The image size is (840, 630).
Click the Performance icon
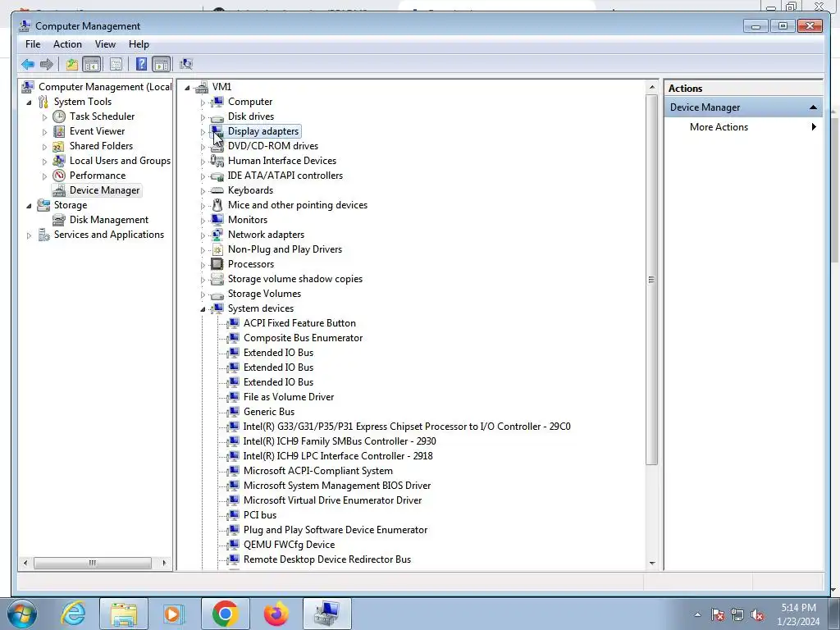click(59, 176)
